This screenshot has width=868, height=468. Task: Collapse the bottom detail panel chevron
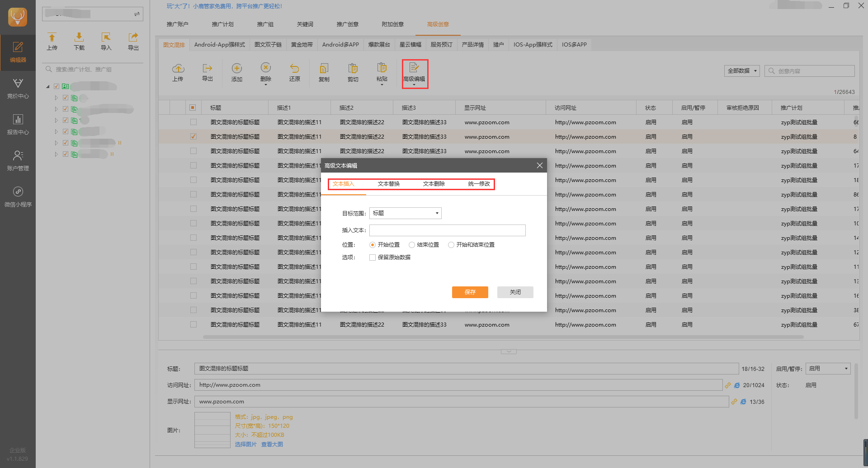509,351
